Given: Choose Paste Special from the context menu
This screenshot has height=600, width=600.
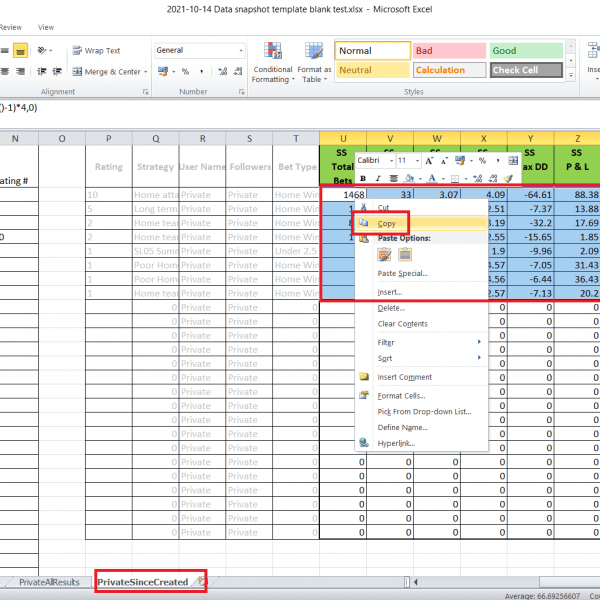Looking at the screenshot, I should tap(402, 273).
